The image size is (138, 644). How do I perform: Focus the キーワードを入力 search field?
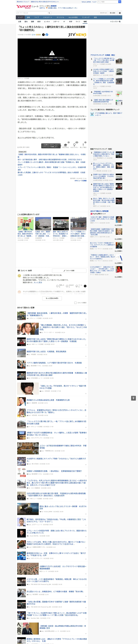[32, 13]
